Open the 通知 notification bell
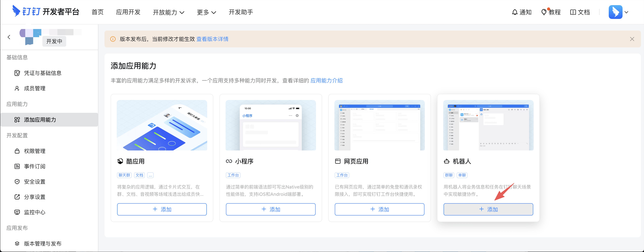Image resolution: width=644 pixels, height=252 pixels. (522, 12)
